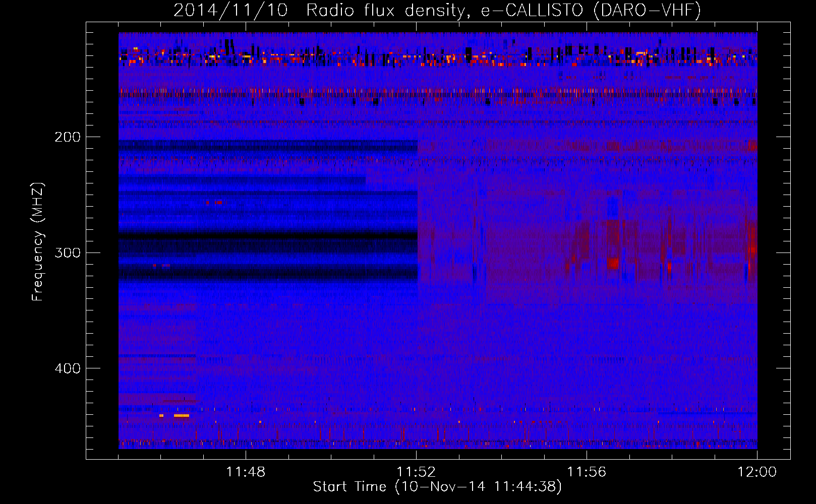Select the '400' frequency axis label
Viewport: 816px width, 504px height.
68,368
